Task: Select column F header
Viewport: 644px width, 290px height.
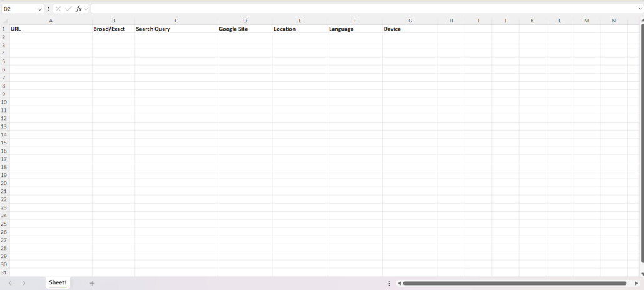Action: point(355,21)
